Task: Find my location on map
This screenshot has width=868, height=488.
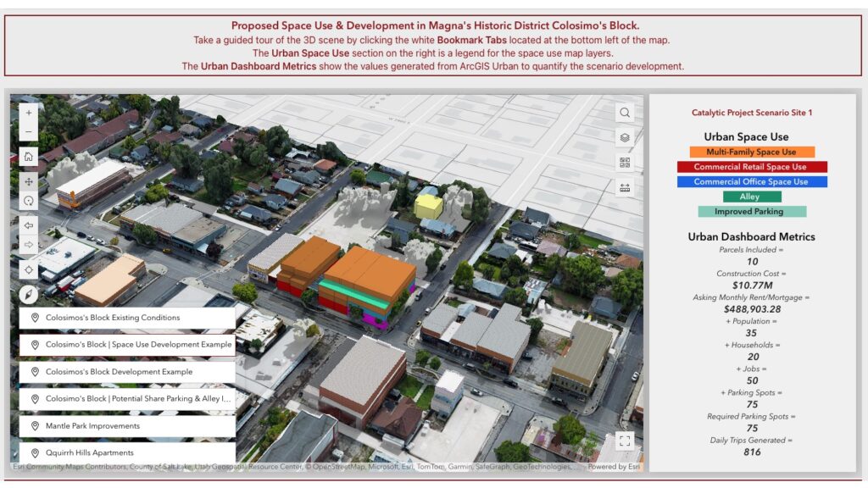Action: (29, 270)
